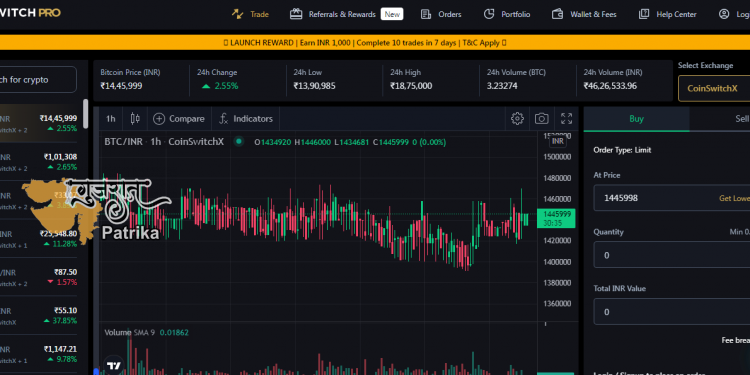Click the Orders list icon
Screen dimensions: 750x375
(x=426, y=14)
